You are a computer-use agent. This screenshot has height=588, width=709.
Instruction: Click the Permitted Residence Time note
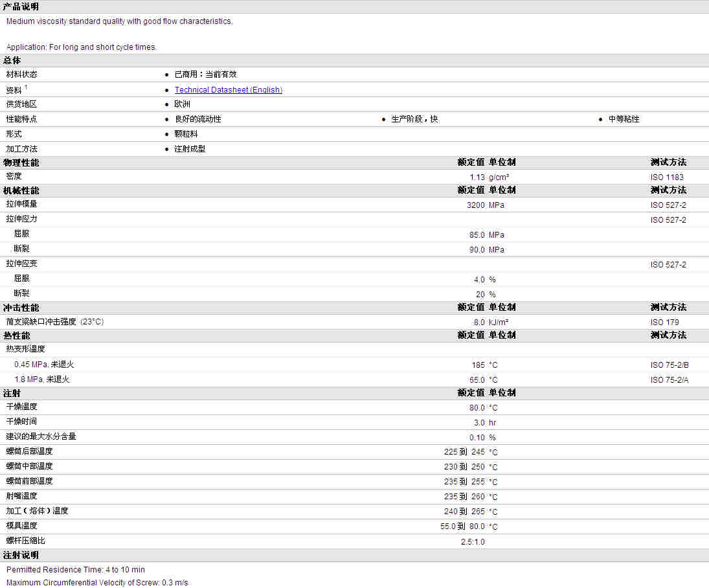pyautogui.click(x=76, y=570)
